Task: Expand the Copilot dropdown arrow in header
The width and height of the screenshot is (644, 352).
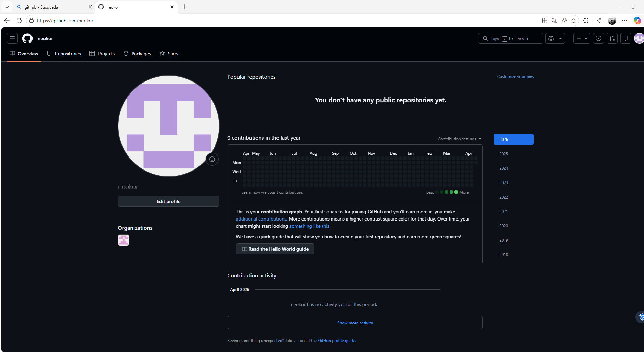Action: click(x=561, y=38)
